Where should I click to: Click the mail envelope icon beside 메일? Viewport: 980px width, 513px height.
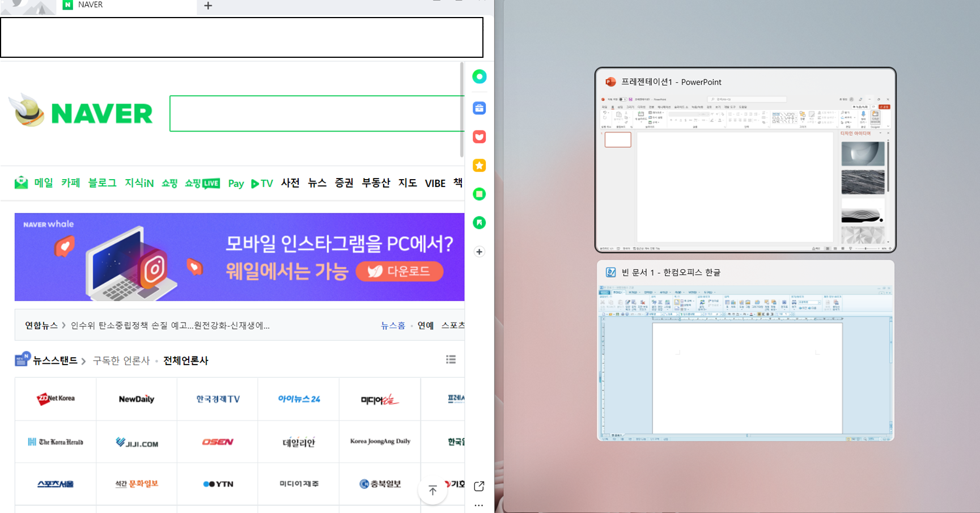[21, 183]
